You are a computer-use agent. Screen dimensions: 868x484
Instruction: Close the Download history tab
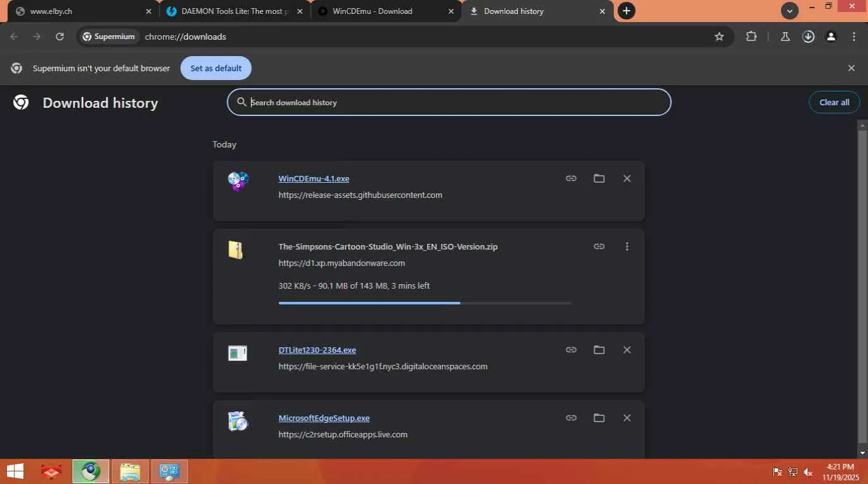(602, 11)
